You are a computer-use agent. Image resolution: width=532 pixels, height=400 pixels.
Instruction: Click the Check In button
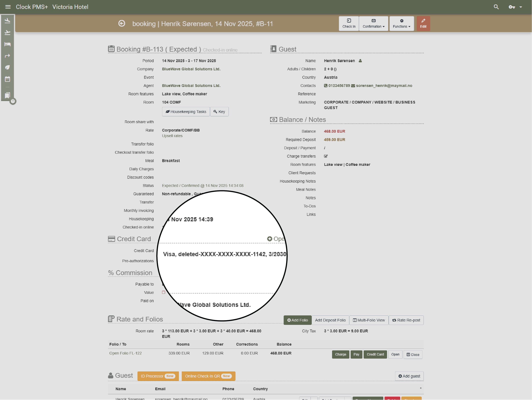[x=349, y=24]
